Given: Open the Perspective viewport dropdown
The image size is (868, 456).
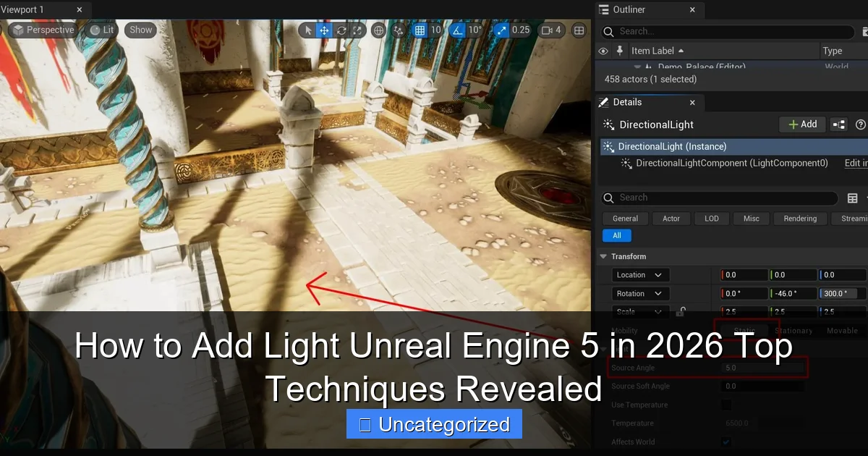Looking at the screenshot, I should pyautogui.click(x=45, y=30).
